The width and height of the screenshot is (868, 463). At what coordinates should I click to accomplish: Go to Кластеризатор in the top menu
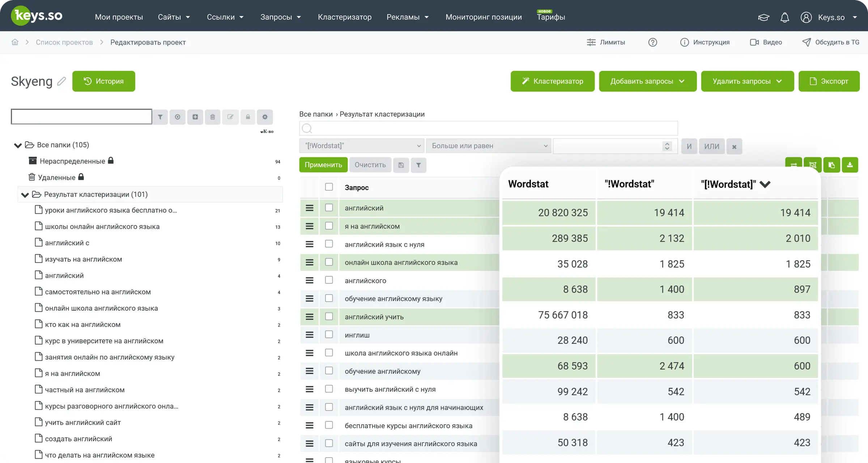tap(345, 17)
